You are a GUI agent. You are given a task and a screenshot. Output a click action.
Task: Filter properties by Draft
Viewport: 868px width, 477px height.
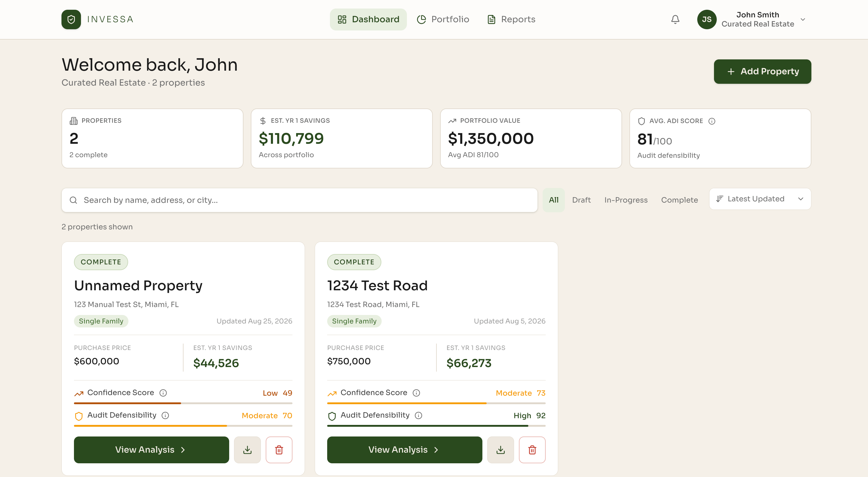pos(581,200)
